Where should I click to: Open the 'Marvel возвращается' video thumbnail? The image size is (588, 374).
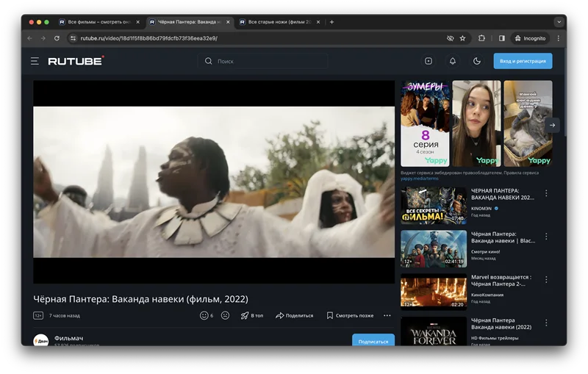(x=434, y=292)
